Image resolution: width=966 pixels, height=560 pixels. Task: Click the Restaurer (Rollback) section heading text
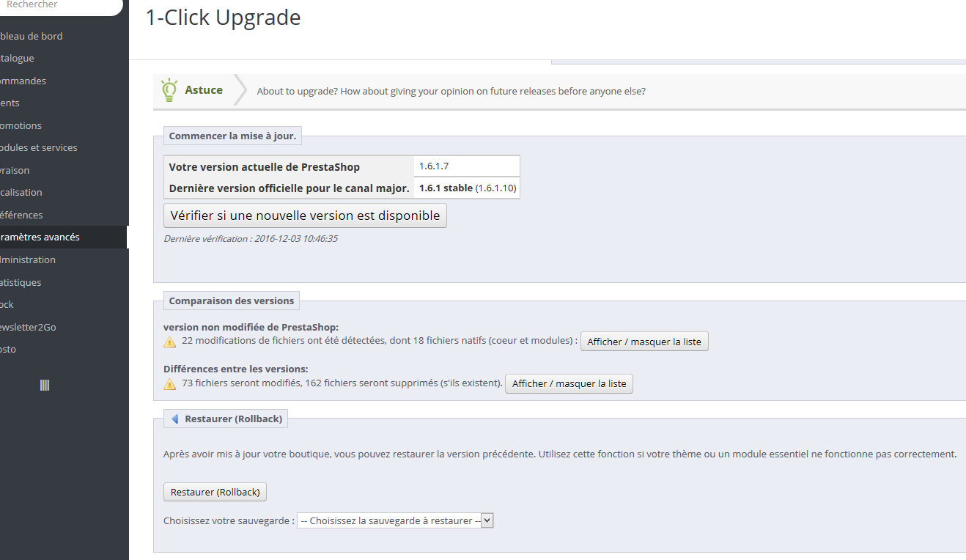[233, 419]
